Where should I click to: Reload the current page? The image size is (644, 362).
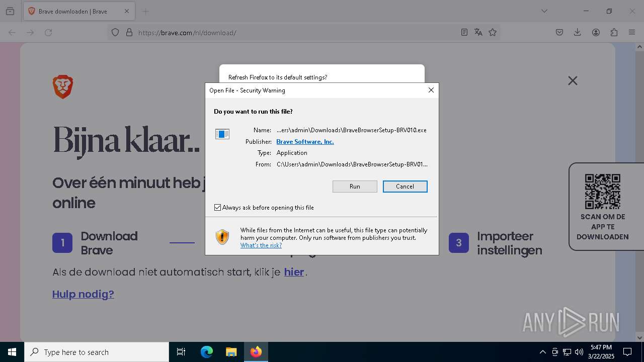48,33
